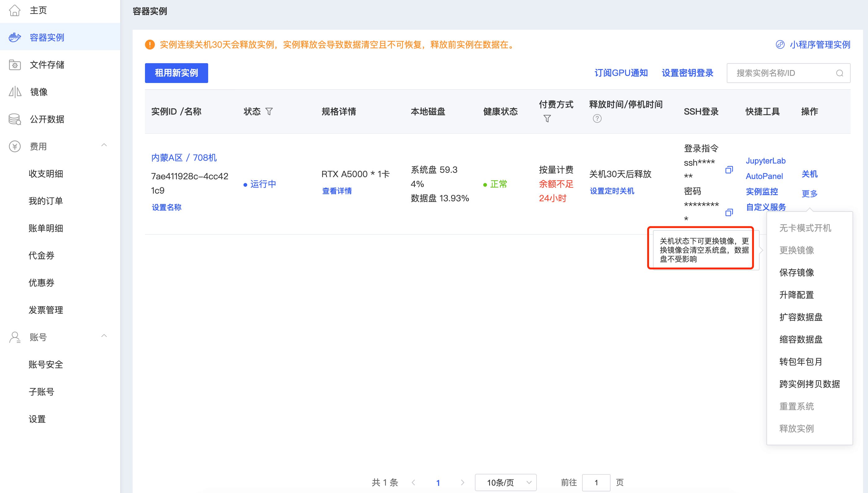Open File Storage from the sidebar
Viewport: 868px width, 493px height.
(47, 65)
